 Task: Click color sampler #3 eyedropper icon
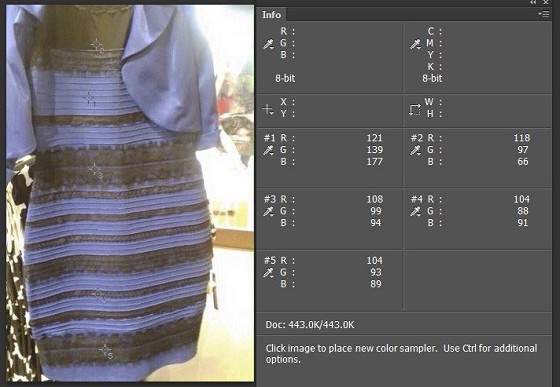click(268, 211)
